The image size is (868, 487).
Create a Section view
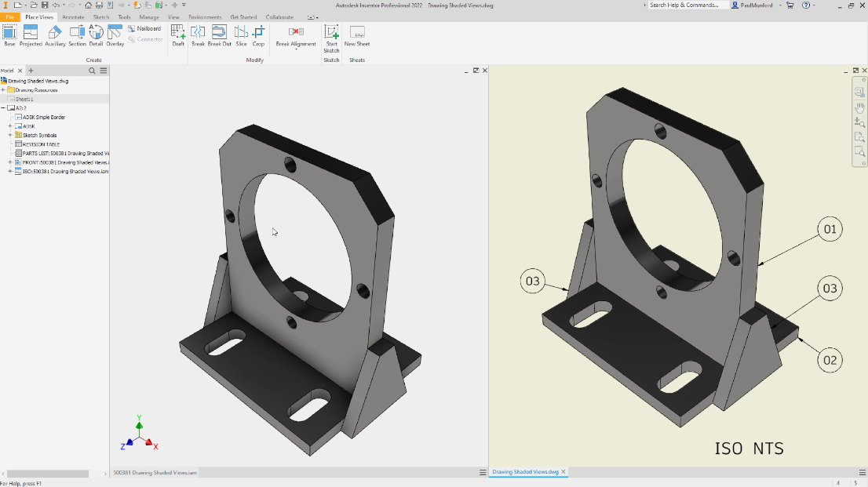point(77,35)
